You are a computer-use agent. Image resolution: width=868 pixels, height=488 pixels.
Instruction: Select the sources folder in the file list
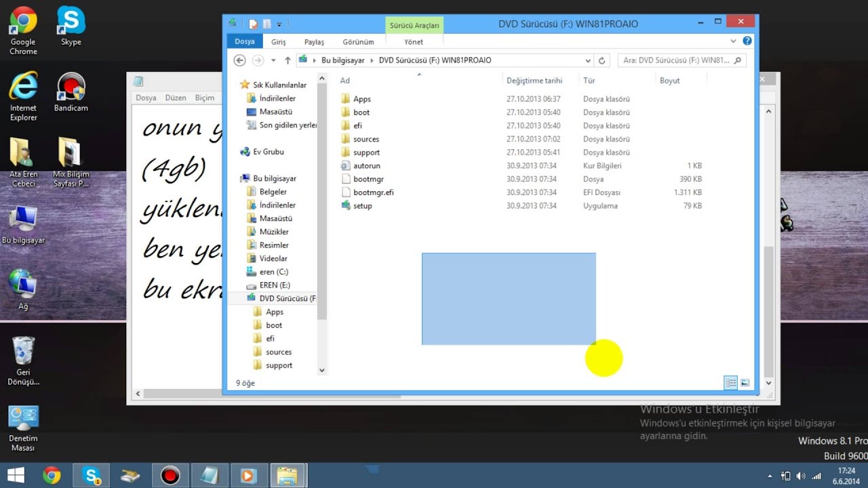[366, 139]
